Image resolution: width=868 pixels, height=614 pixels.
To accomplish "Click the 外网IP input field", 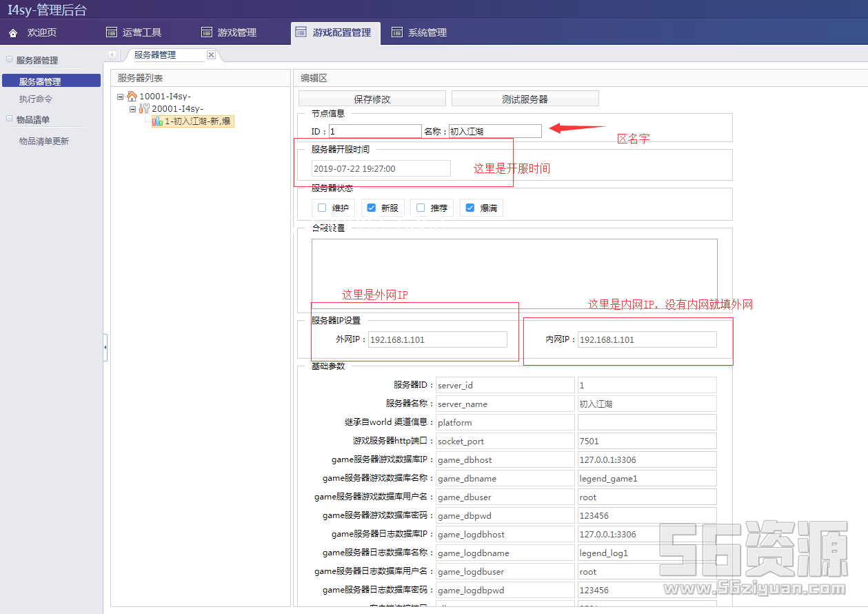I will (437, 339).
